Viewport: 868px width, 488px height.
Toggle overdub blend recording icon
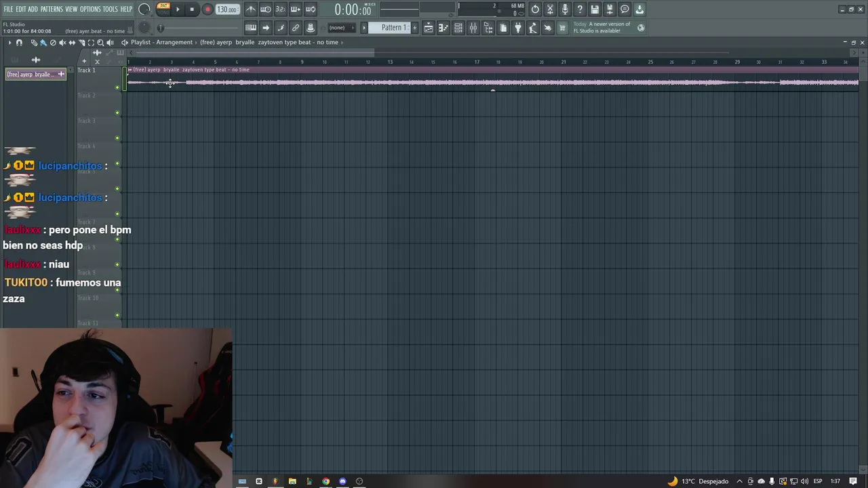point(296,9)
